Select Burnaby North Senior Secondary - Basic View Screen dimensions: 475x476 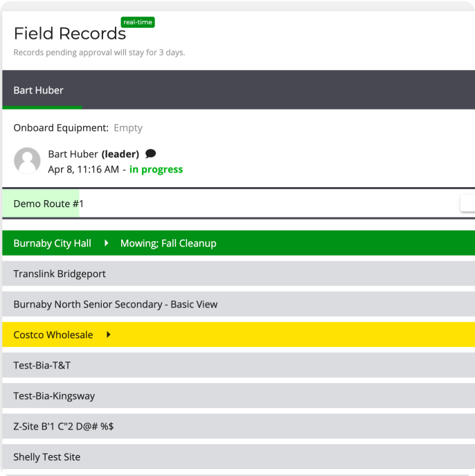238,304
